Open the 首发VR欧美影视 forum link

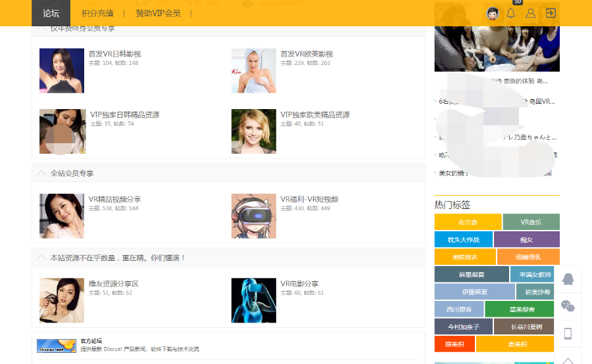[307, 54]
